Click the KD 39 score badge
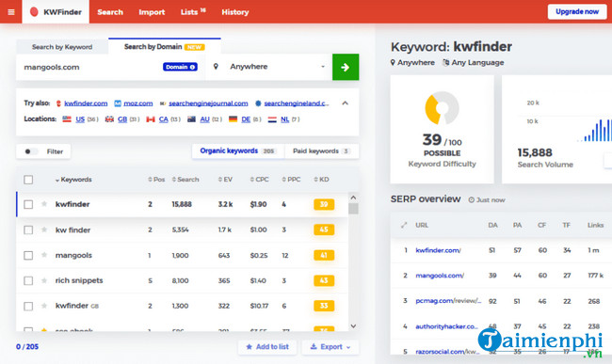612x364 pixels. coord(324,204)
